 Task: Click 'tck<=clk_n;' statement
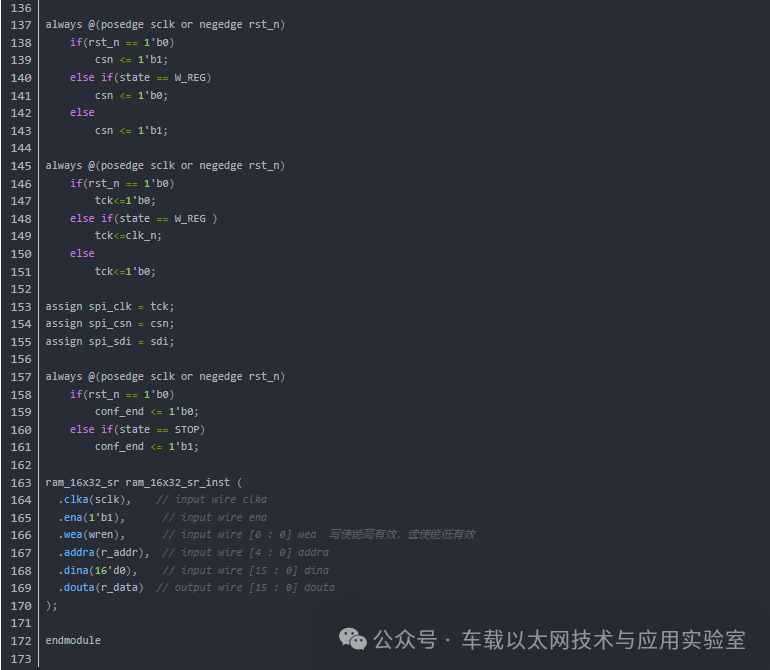click(128, 236)
